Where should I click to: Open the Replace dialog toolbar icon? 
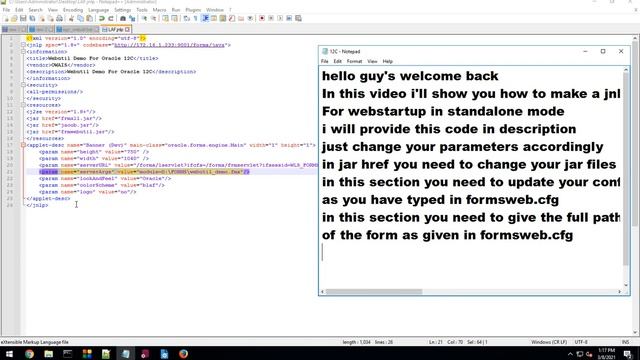pyautogui.click(x=132, y=18)
